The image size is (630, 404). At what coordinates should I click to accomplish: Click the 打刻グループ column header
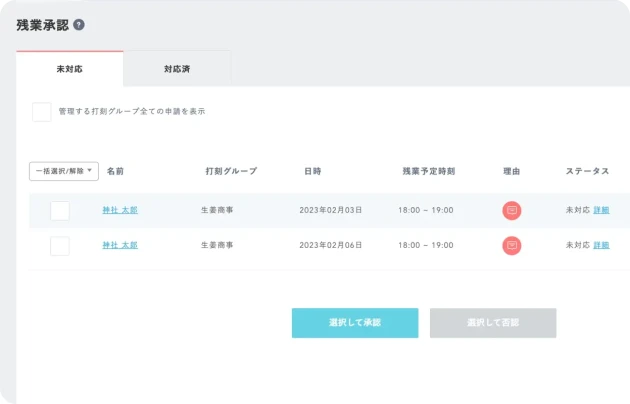[x=231, y=171]
